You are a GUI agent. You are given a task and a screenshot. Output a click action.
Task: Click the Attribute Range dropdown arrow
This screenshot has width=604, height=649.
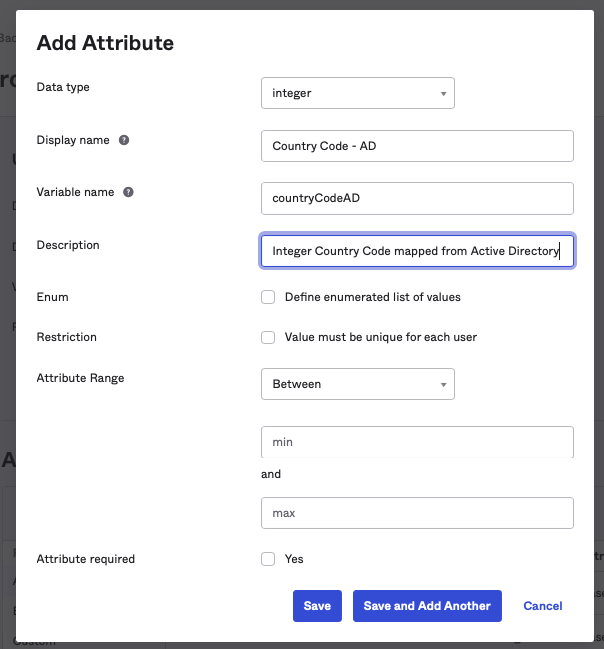pyautogui.click(x=442, y=384)
